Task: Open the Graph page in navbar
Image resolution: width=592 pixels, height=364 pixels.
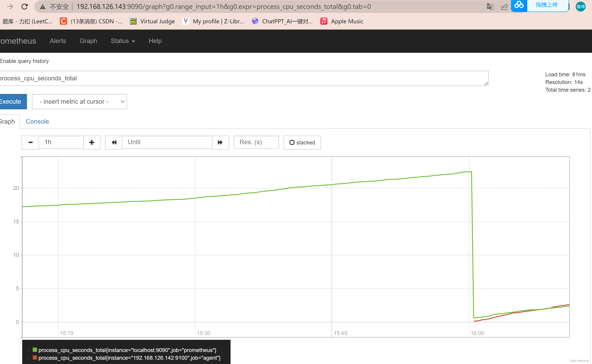Action: click(88, 41)
